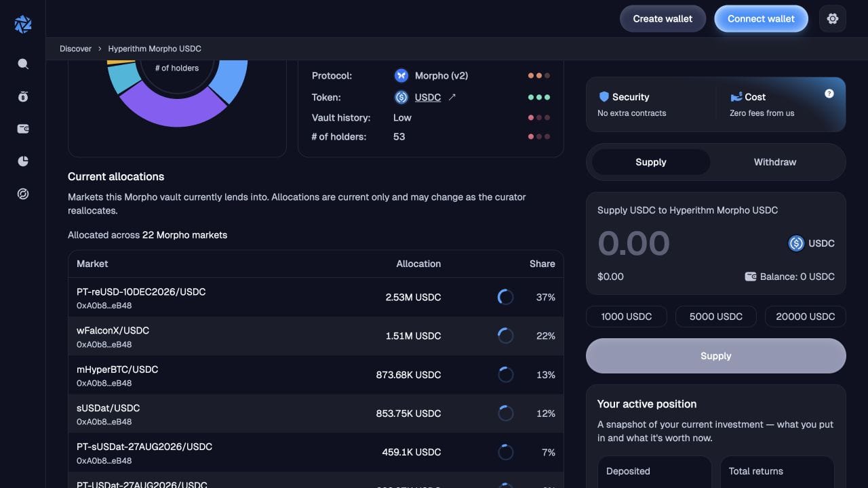Open the search icon in sidebar
The image size is (868, 488).
[x=23, y=64]
